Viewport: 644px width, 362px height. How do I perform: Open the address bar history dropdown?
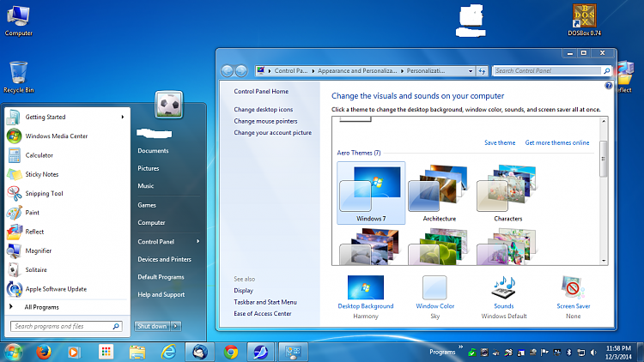471,71
